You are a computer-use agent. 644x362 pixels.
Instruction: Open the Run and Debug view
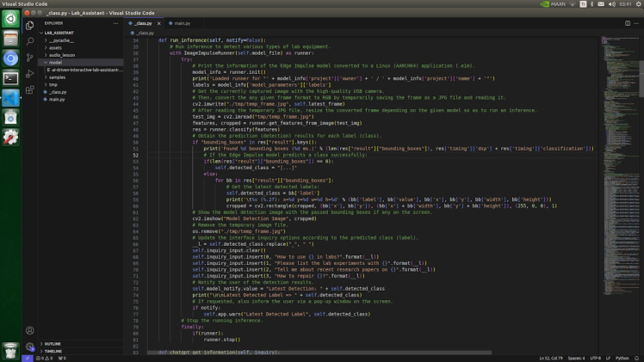(x=30, y=73)
